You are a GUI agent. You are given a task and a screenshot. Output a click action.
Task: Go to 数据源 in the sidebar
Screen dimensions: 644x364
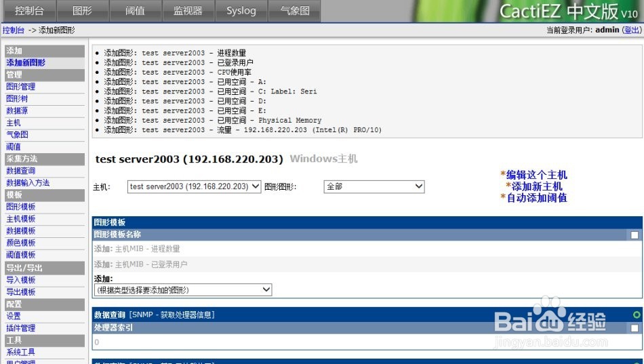pos(17,110)
